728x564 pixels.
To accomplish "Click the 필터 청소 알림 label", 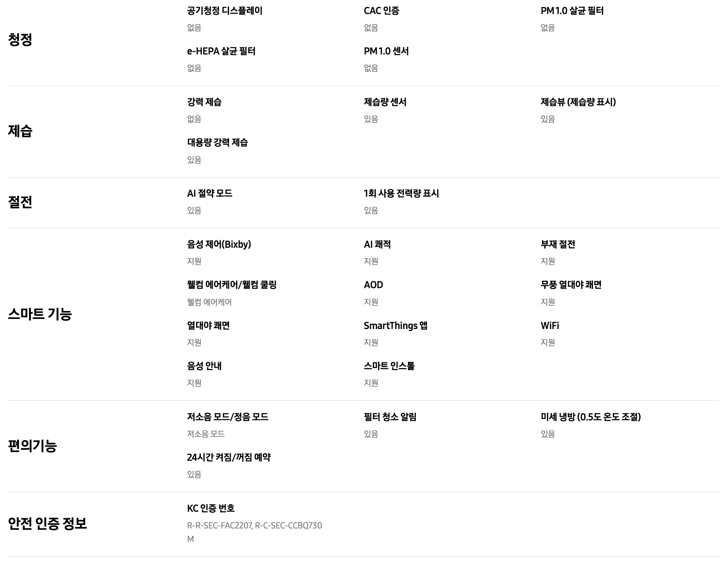I will tap(390, 417).
